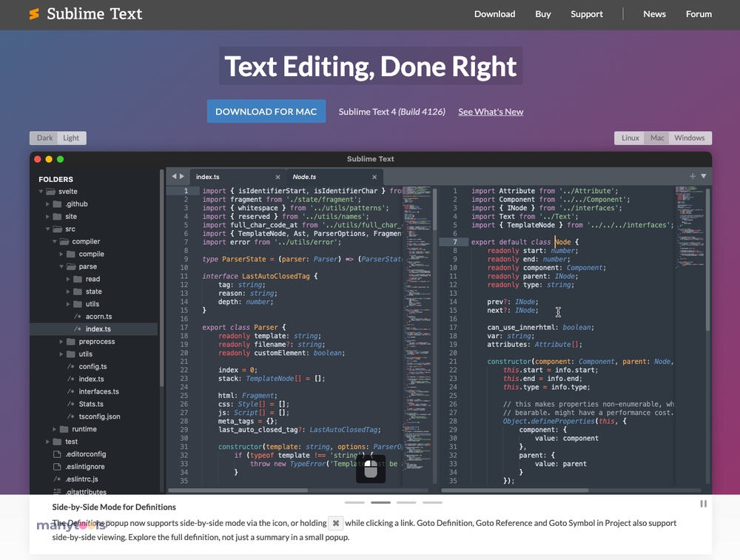This screenshot has width=740, height=560.
Task: Open the See What's New link
Action: pyautogui.click(x=491, y=112)
